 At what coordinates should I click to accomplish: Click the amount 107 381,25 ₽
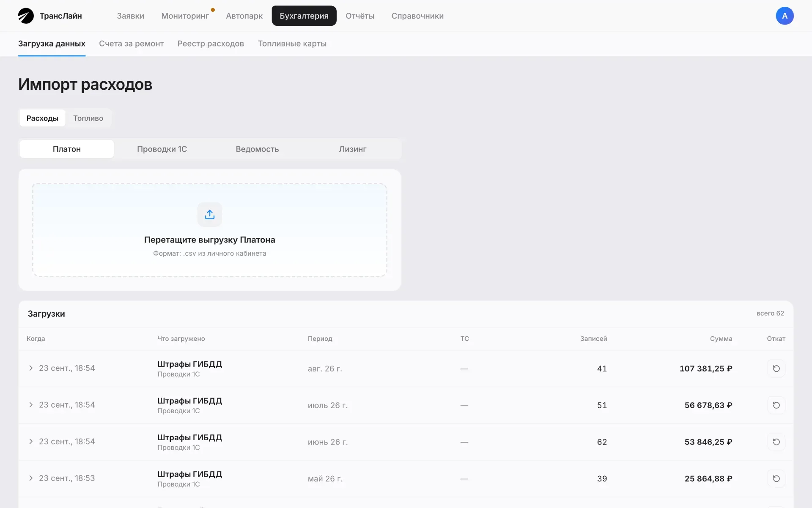706,368
